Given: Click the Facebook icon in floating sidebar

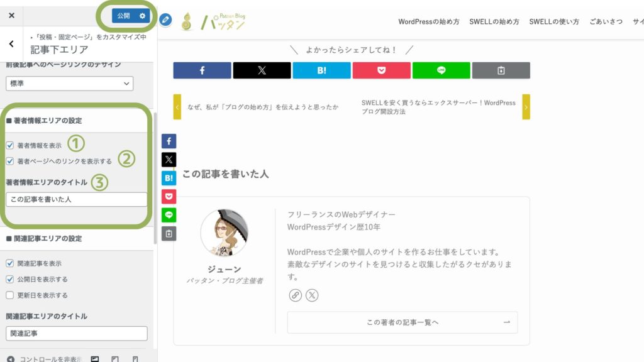Looking at the screenshot, I should pos(169,141).
